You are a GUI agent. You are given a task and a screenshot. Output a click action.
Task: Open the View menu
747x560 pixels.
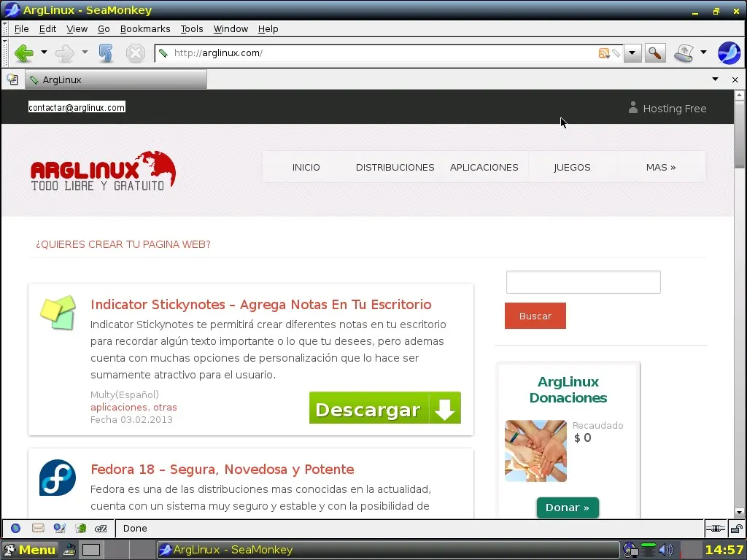(77, 29)
